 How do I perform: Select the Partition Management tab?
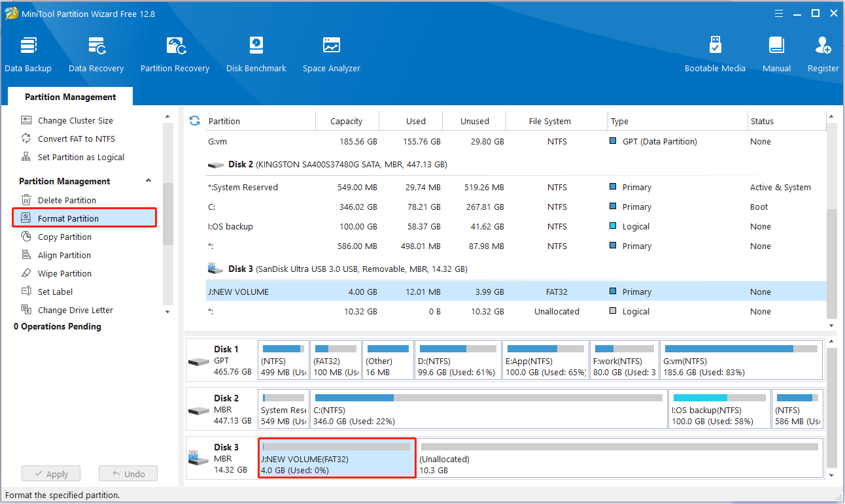(x=70, y=97)
